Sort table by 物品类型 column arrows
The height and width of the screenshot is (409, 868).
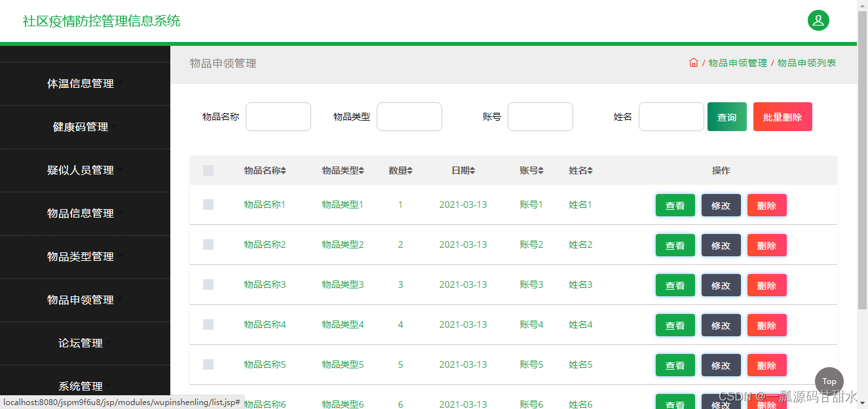[x=362, y=170]
